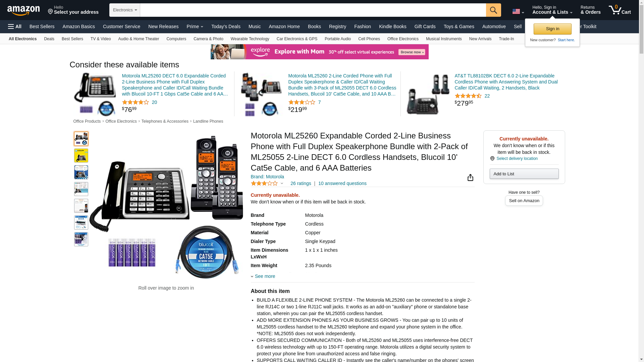The image size is (644, 362).
Task: Open the shopping cart icon
Action: point(620,10)
